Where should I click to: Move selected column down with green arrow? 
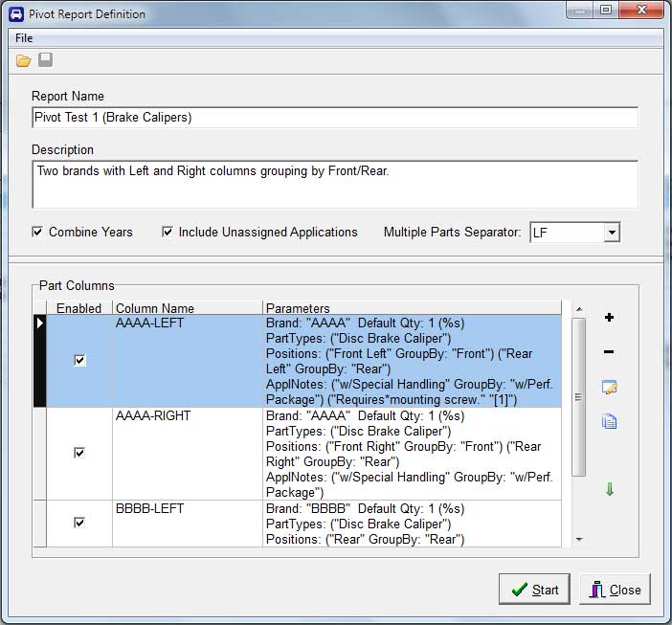(x=609, y=490)
